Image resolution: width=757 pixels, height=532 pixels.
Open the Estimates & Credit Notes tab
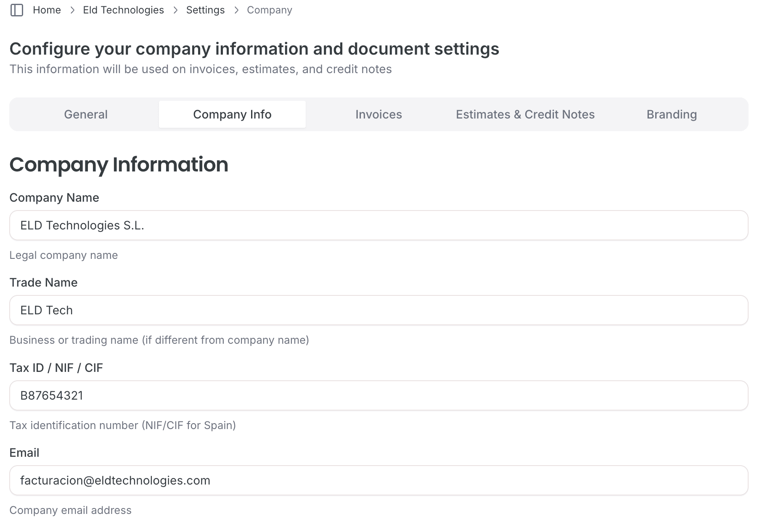pos(525,114)
